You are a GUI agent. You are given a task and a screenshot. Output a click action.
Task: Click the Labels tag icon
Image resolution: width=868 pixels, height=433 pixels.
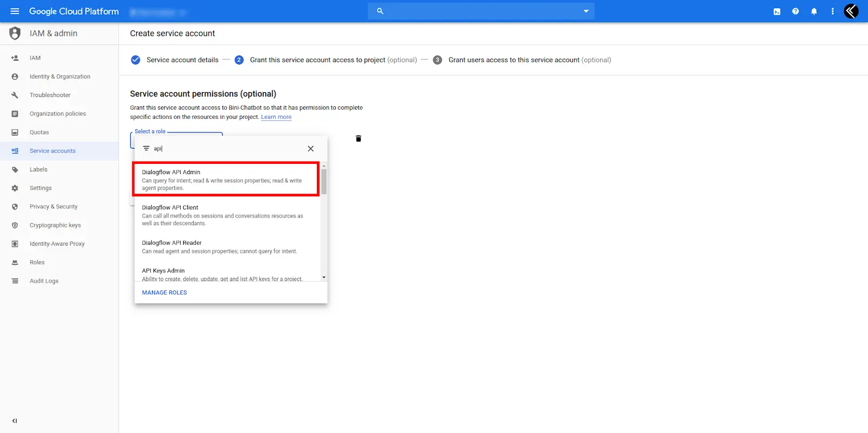(x=15, y=169)
